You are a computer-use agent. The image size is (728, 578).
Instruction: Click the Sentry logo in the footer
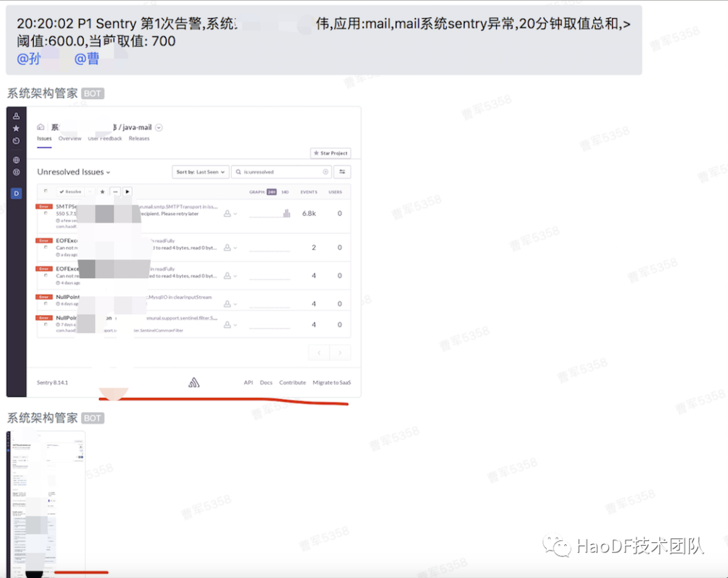[x=194, y=382]
